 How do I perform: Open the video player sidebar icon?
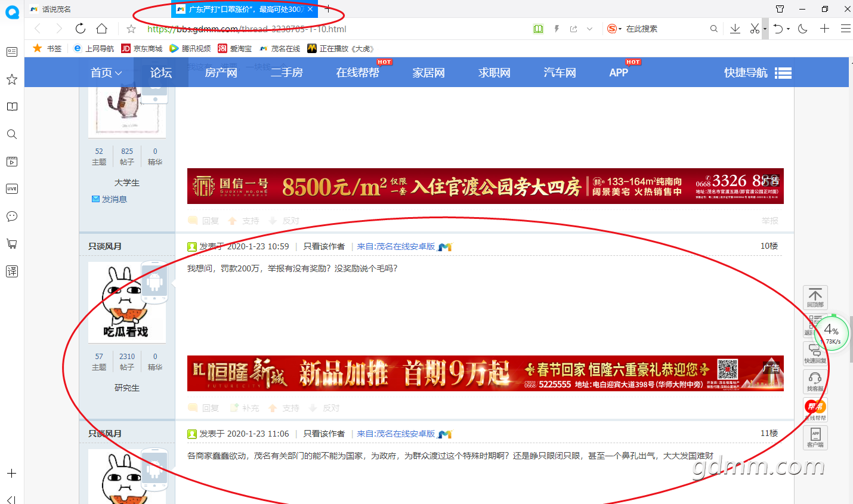(x=12, y=162)
